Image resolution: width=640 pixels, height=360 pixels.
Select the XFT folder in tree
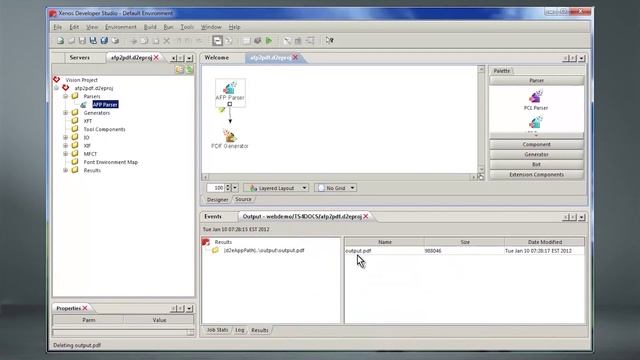point(88,121)
